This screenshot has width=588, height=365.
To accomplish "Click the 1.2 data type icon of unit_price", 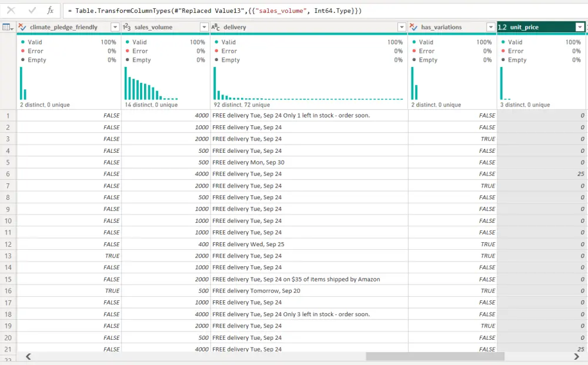I will click(x=503, y=27).
